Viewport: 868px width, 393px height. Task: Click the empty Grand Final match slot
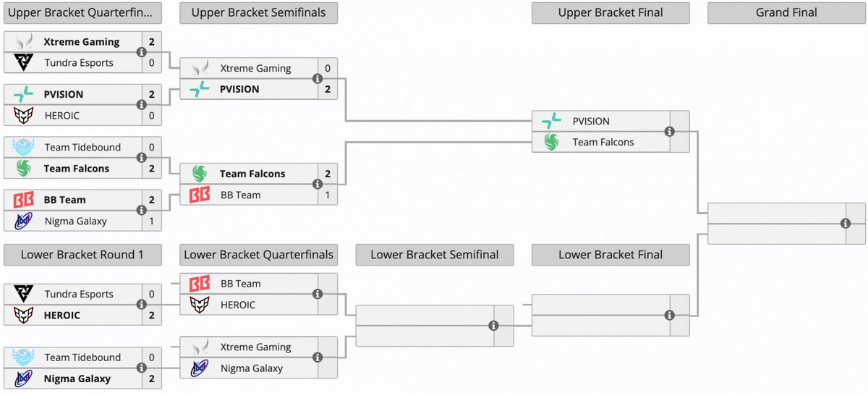click(774, 224)
